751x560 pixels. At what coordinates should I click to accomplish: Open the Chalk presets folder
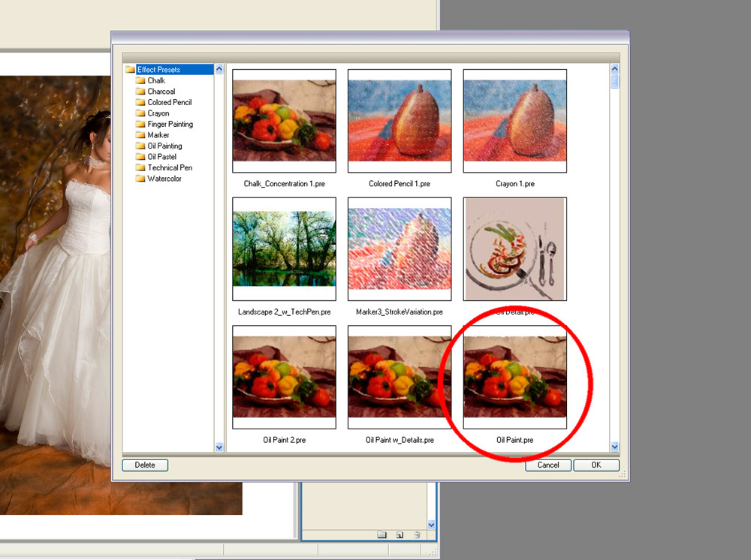(x=156, y=80)
